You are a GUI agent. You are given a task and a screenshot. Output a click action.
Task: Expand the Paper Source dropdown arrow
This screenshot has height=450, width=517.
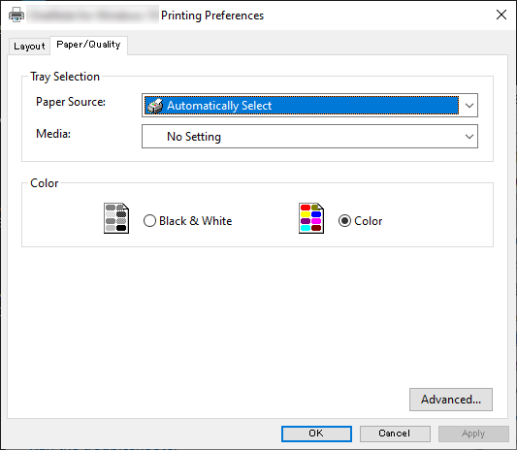(x=469, y=106)
